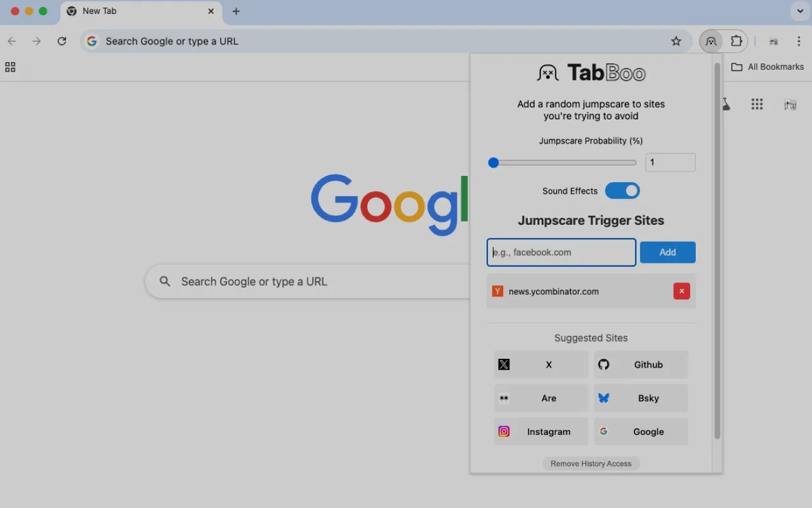Viewport: 812px width, 508px height.
Task: Click the Y Combinator favicon
Action: coord(498,291)
